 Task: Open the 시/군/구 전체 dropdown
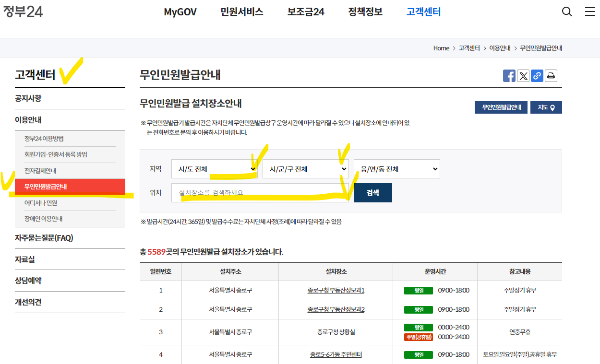tap(305, 168)
